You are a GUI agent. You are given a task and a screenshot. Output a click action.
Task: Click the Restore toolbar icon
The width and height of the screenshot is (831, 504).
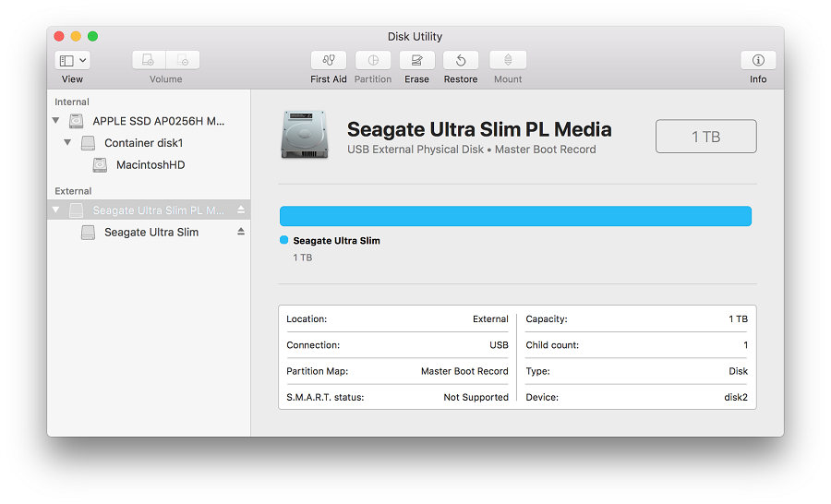click(461, 60)
